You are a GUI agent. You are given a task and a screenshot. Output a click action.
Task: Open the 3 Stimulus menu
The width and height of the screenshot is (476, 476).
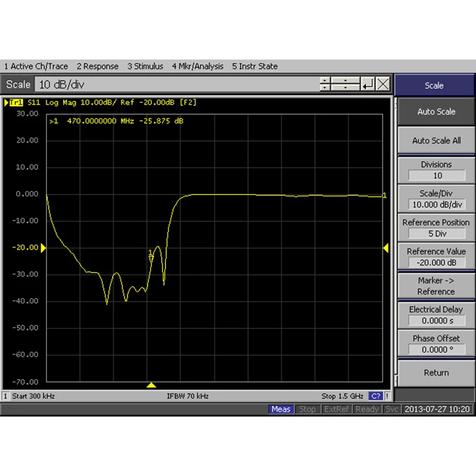pyautogui.click(x=145, y=66)
